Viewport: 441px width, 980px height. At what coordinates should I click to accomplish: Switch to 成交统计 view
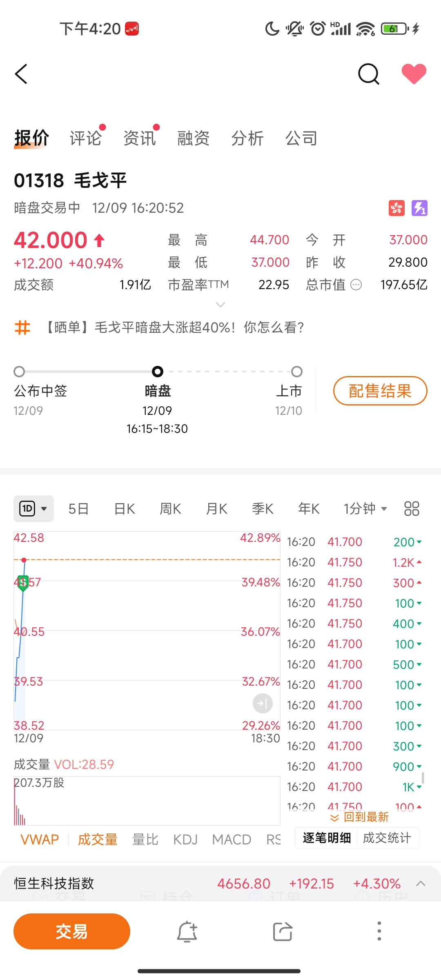pos(387,838)
